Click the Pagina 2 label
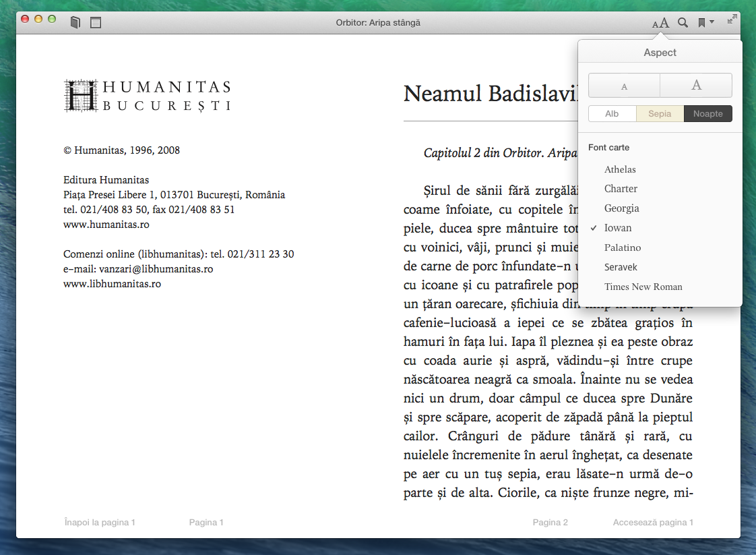This screenshot has height=555, width=756. click(x=550, y=522)
